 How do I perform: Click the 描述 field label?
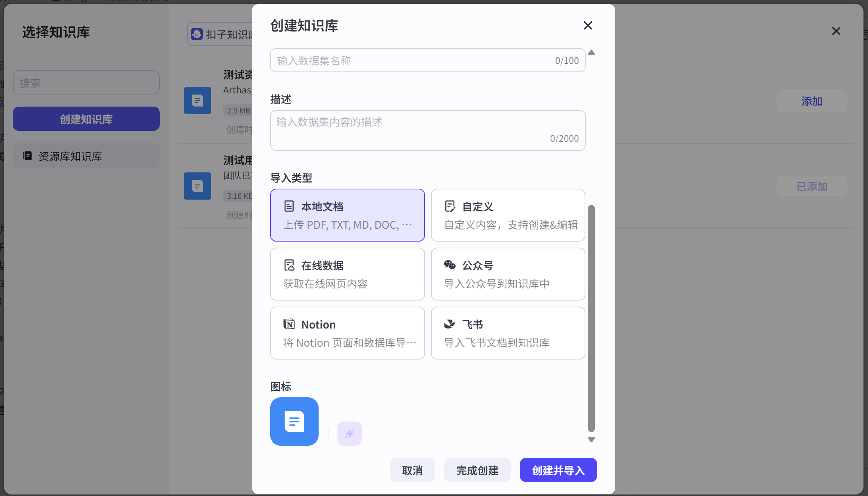tap(281, 99)
